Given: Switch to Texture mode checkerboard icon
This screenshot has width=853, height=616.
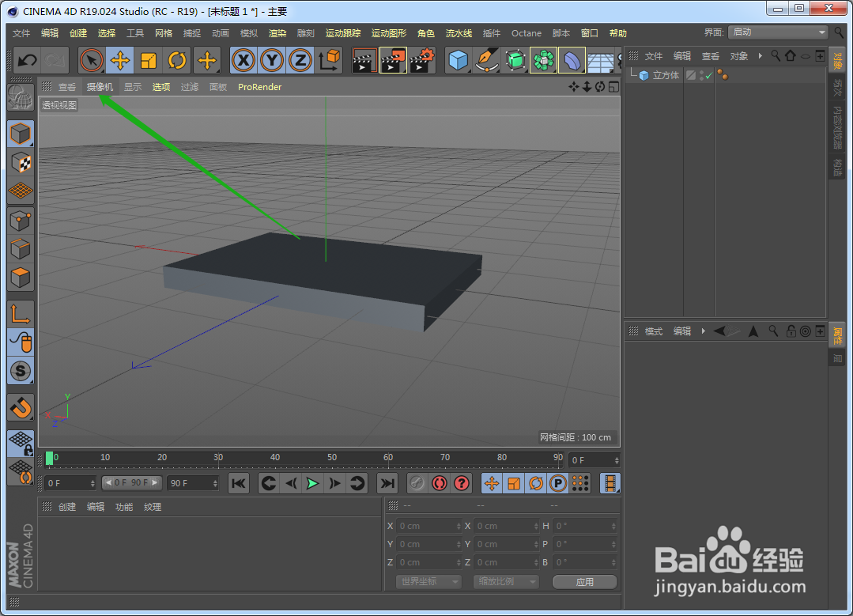Looking at the screenshot, I should [x=21, y=162].
